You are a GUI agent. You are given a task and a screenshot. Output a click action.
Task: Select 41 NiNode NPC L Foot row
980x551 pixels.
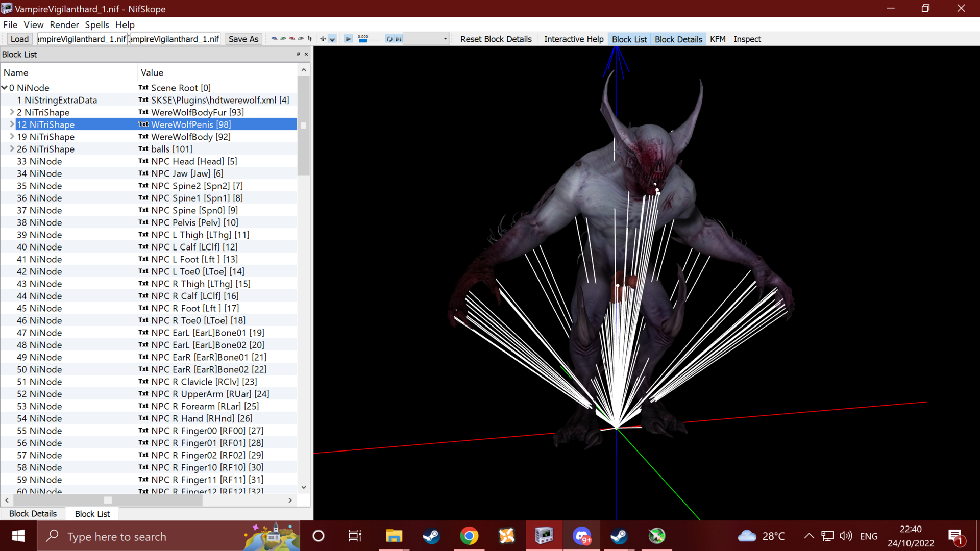(149, 259)
